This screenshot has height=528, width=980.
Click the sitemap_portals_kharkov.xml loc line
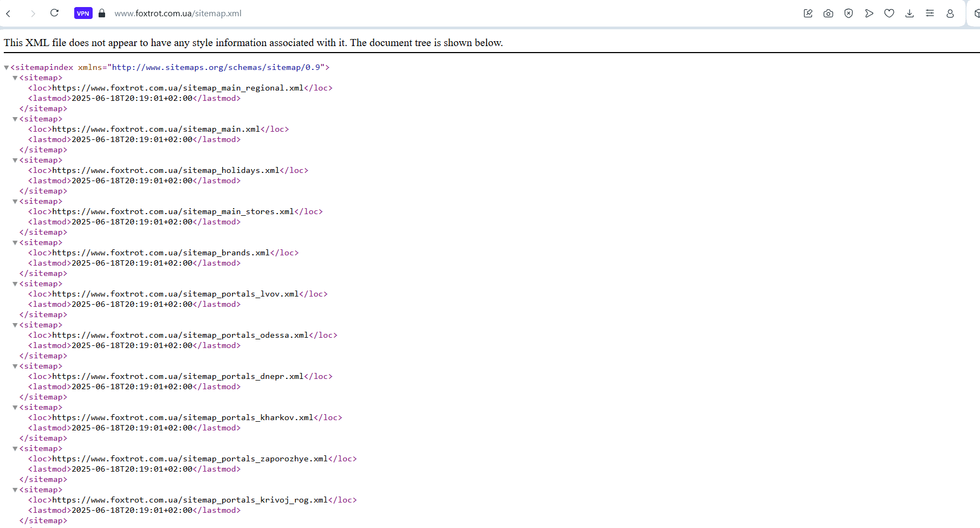click(185, 417)
